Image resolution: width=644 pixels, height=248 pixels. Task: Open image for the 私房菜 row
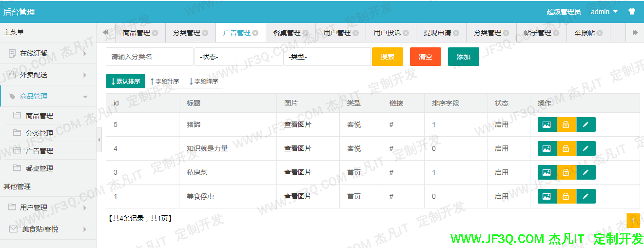(x=547, y=172)
